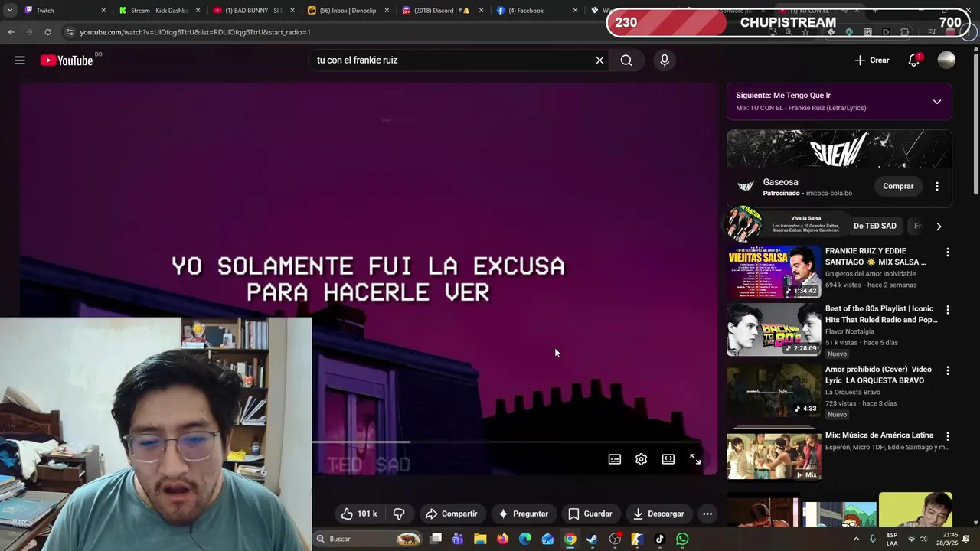Toggle subtitles in the video player
The height and width of the screenshot is (551, 980).
coord(615,459)
